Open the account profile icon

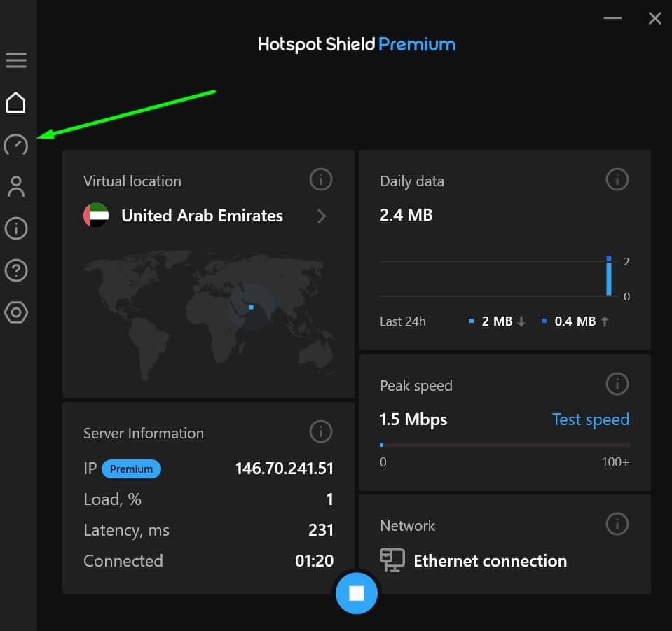tap(16, 186)
